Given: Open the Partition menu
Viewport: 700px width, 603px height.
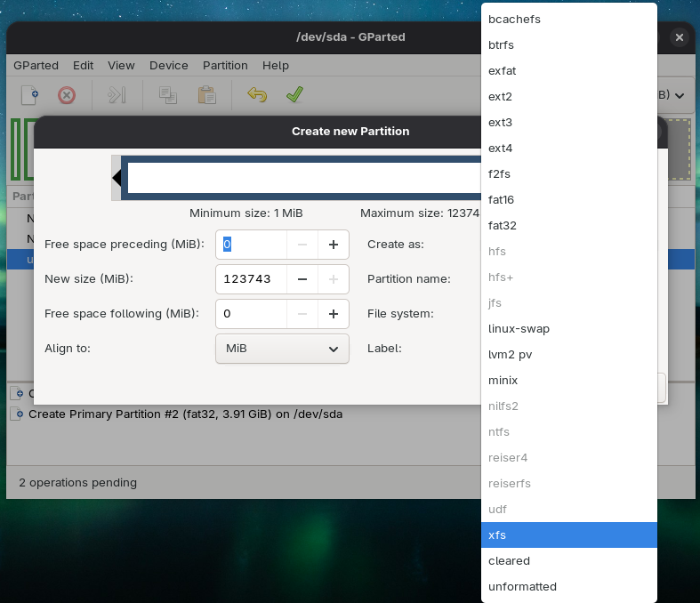Looking at the screenshot, I should [x=225, y=65].
